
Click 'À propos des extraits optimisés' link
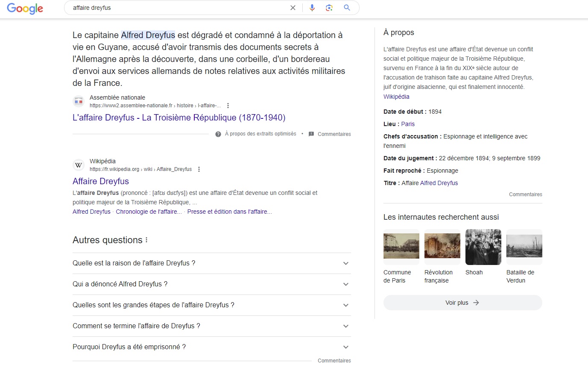point(260,134)
